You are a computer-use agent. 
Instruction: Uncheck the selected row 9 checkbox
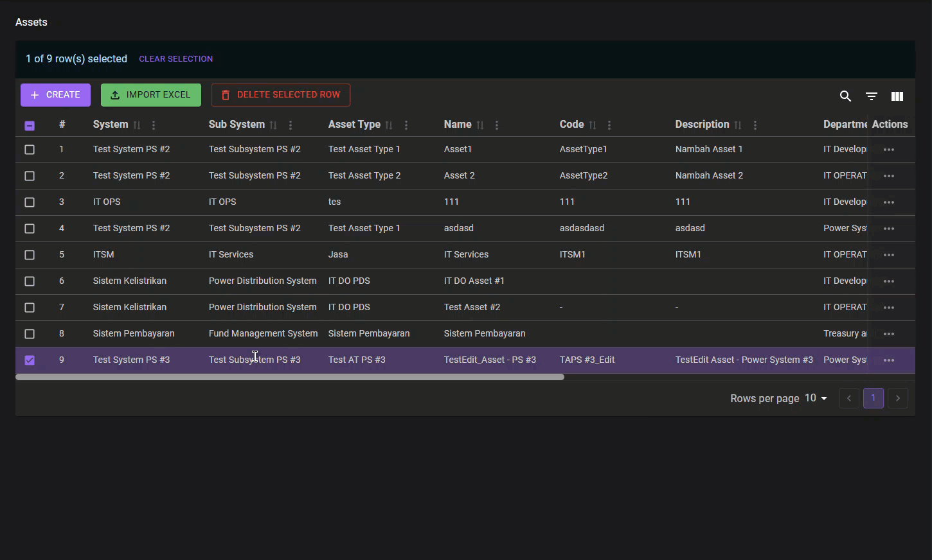pos(30,360)
